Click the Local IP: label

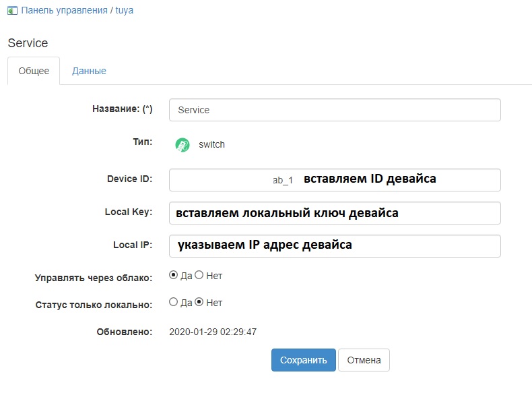[x=133, y=245]
